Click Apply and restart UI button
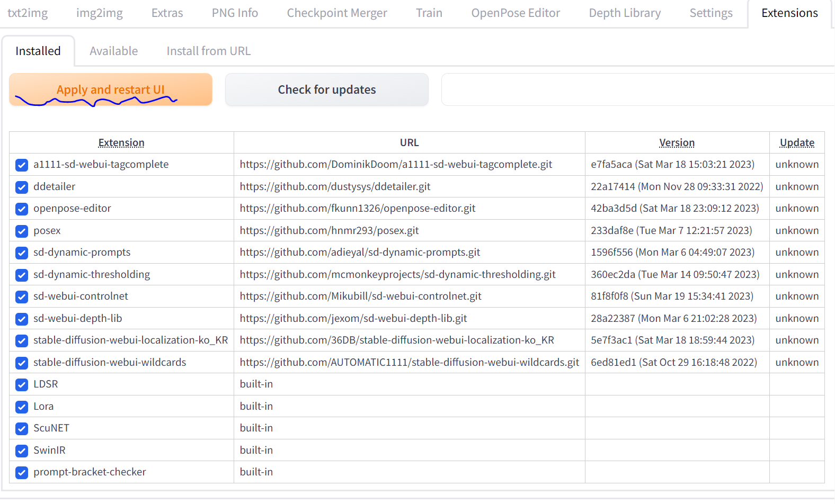835x504 pixels. point(111,89)
